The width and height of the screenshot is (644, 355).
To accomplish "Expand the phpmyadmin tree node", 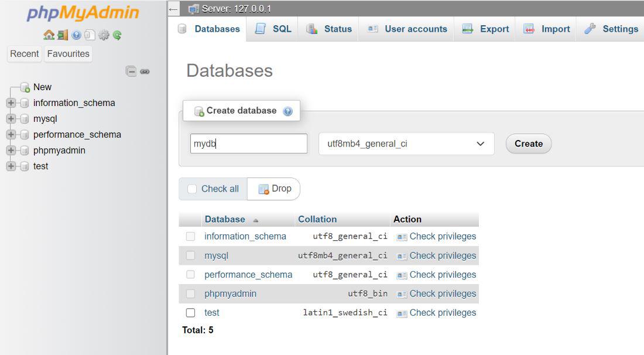I will click(11, 151).
